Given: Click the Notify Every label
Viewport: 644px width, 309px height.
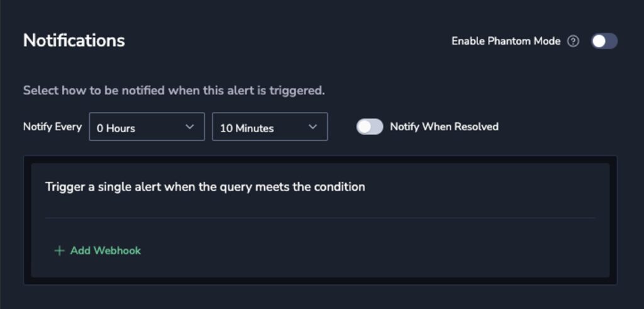Looking at the screenshot, I should [x=53, y=126].
